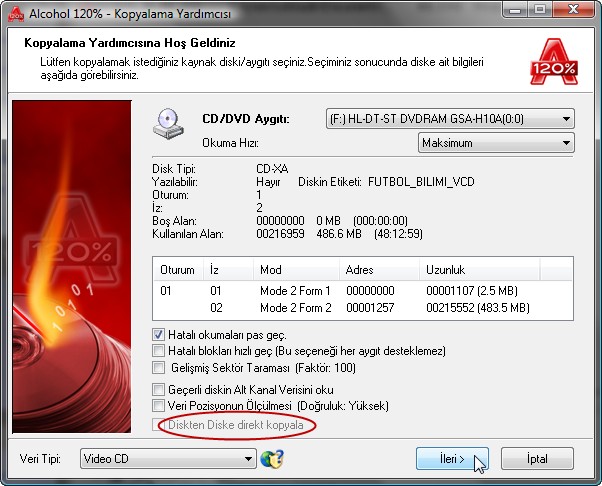Click the Oturum column header
The height and width of the screenshot is (486, 602).
tap(177, 269)
